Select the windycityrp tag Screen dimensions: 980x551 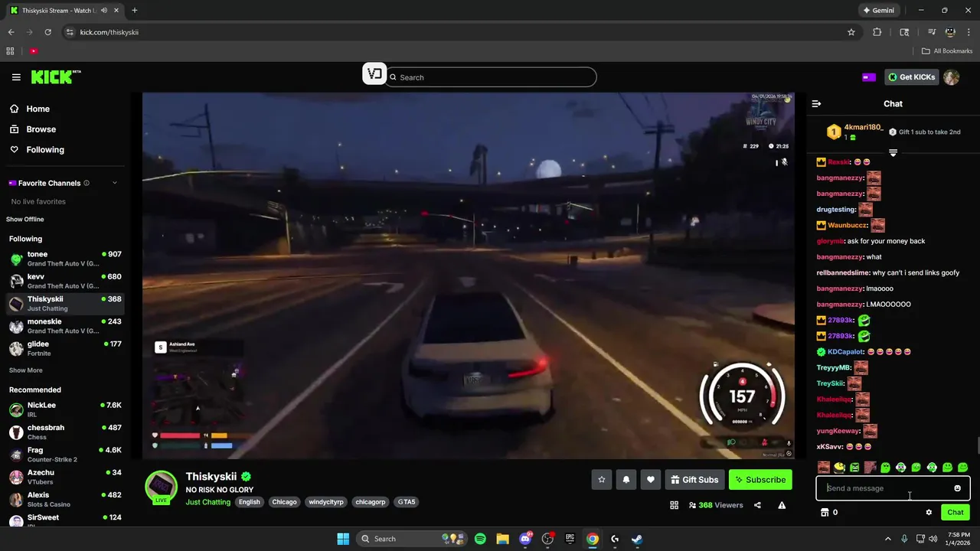(325, 502)
